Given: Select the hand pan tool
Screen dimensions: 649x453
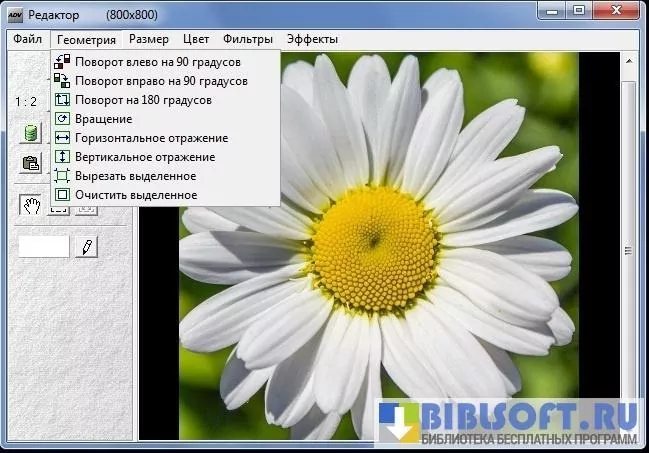Looking at the screenshot, I should click(31, 205).
